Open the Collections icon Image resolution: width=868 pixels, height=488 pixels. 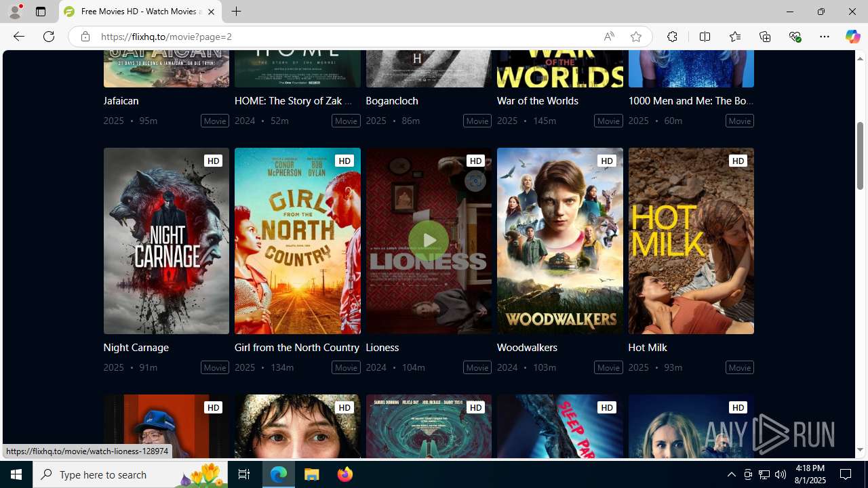coord(765,37)
